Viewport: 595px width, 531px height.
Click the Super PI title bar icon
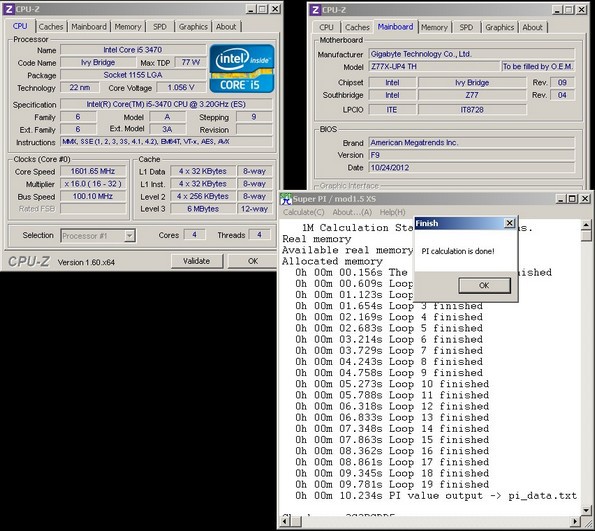285,199
